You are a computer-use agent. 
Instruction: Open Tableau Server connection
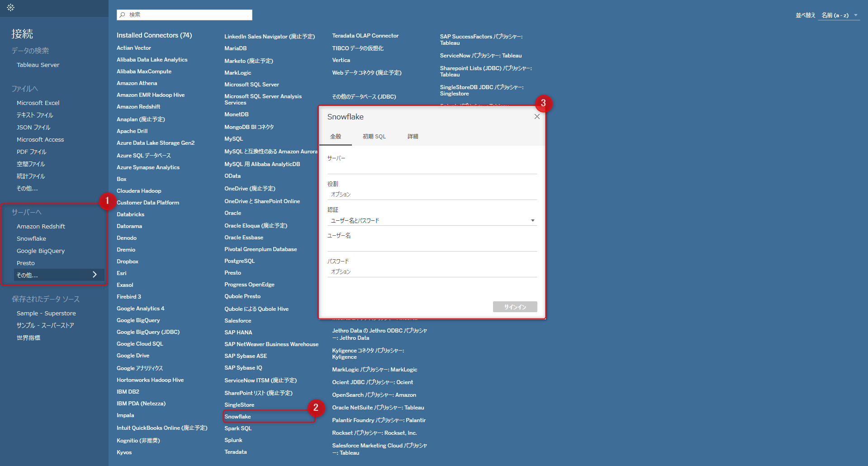[x=38, y=65]
